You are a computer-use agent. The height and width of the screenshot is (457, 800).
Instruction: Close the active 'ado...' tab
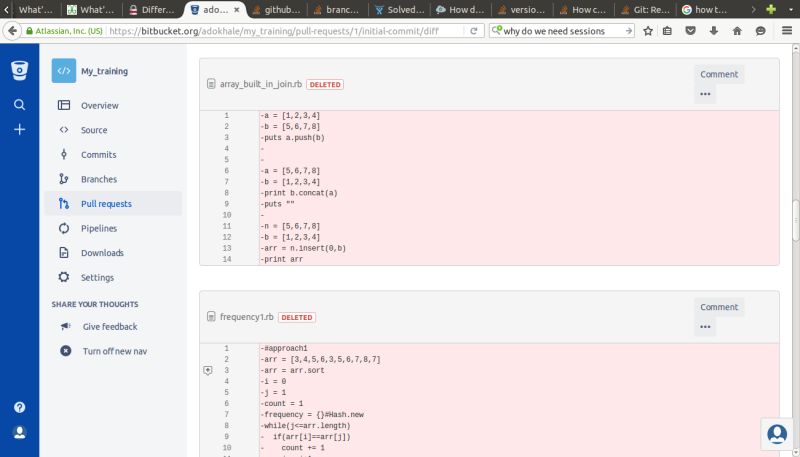pyautogui.click(x=237, y=10)
